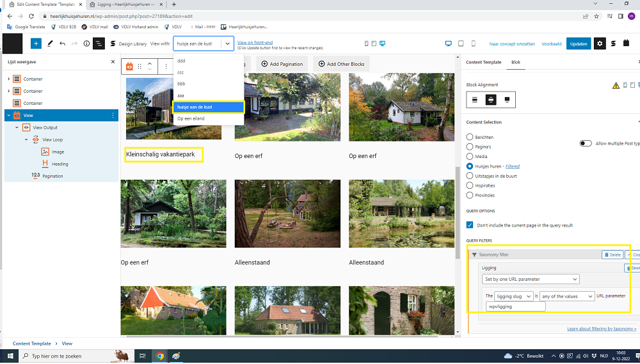Switch to the Content Template tab

point(484,62)
